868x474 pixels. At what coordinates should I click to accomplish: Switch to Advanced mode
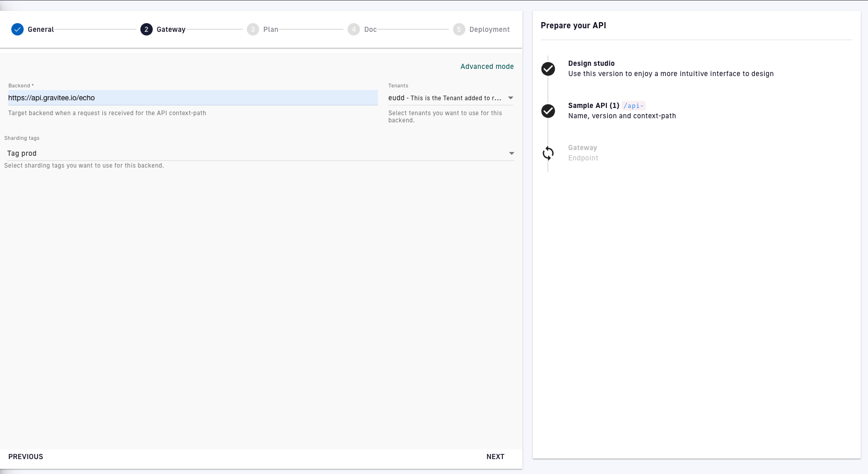click(x=486, y=66)
